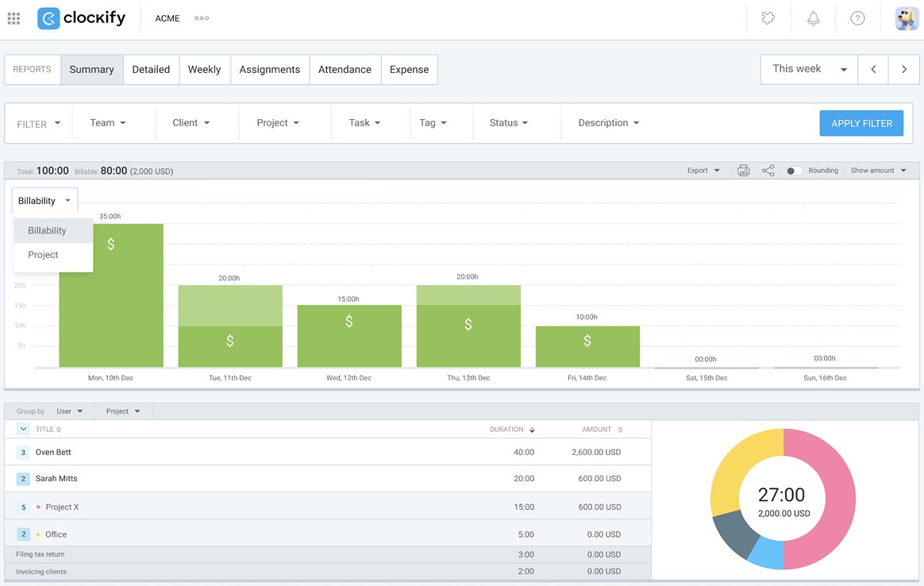Print the report using printer icon
924x586 pixels.
(x=743, y=171)
